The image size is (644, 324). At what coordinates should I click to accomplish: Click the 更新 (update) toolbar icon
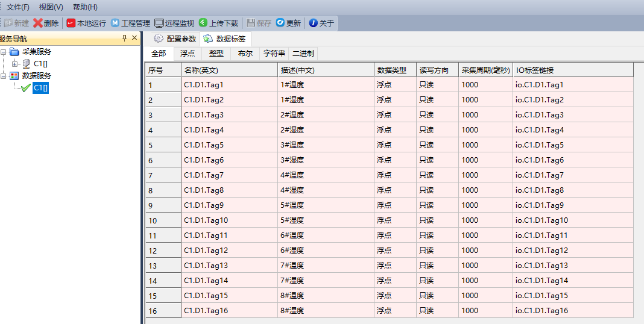tap(280, 23)
